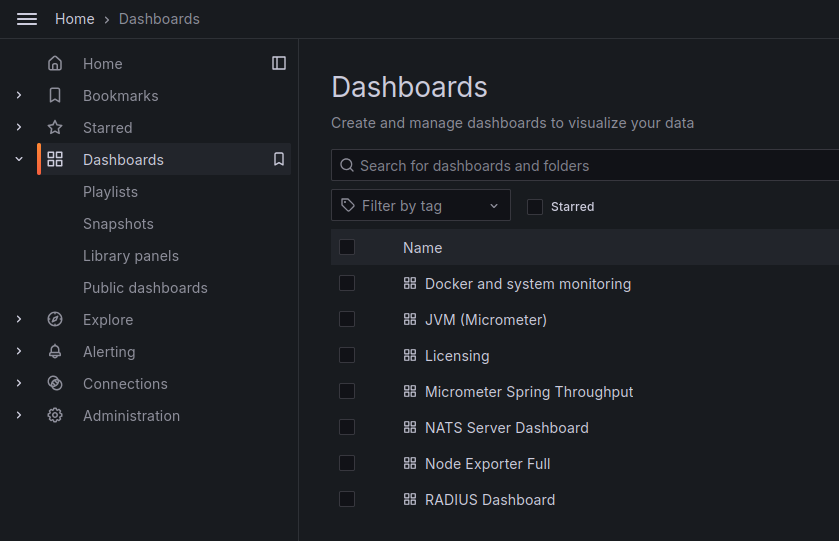Check the box for NATS Server Dashboard
Image resolution: width=839 pixels, height=541 pixels.
tap(347, 427)
